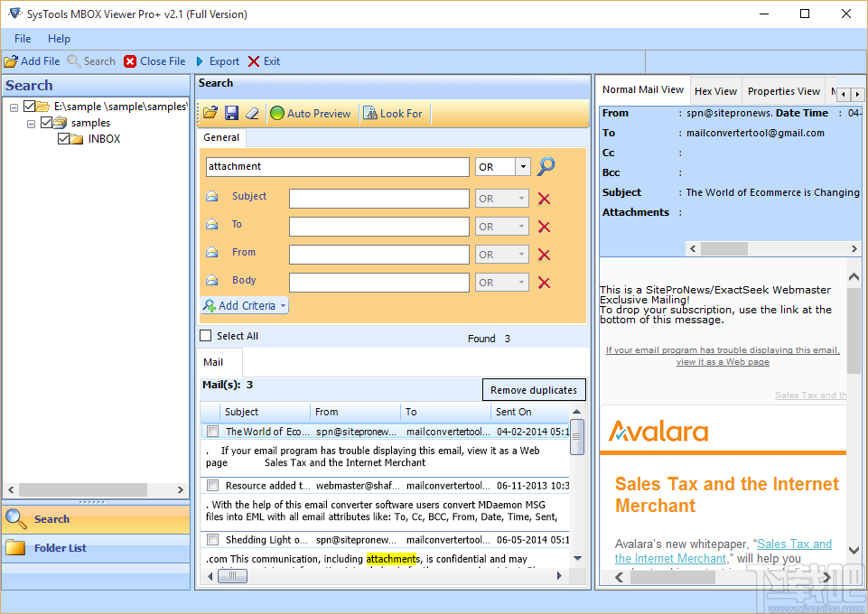Click the Remove duplicates button
868x614 pixels.
point(534,390)
